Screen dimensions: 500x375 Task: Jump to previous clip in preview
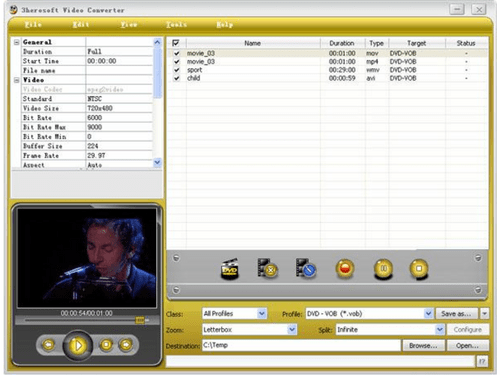tap(49, 344)
